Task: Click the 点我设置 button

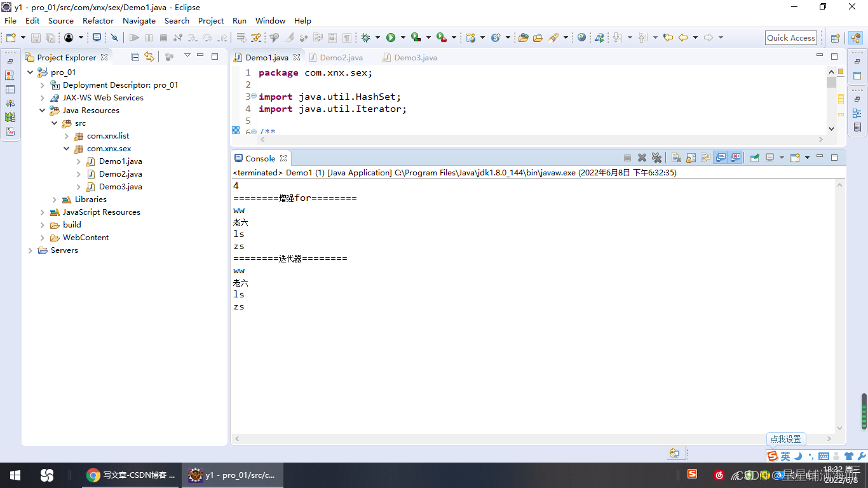Action: 786,439
